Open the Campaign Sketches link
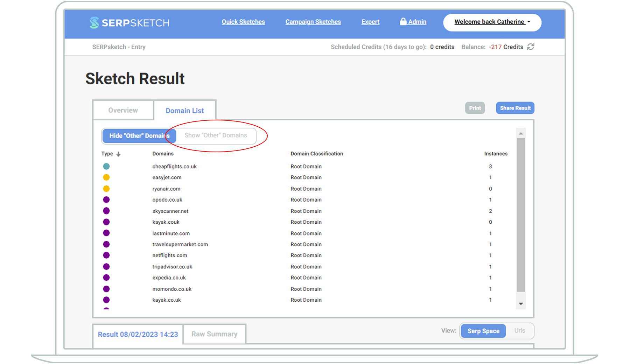Screen dimensions: 630x364 point(313,22)
